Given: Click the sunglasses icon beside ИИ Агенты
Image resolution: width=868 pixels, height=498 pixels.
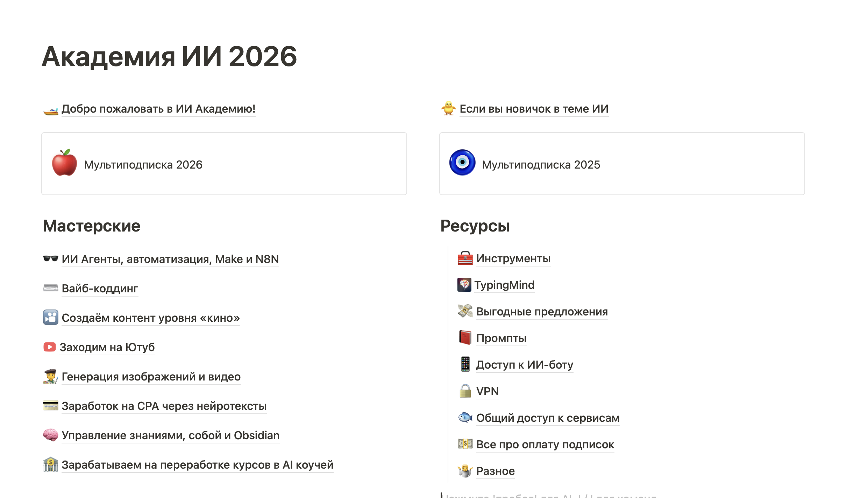Looking at the screenshot, I should [50, 259].
